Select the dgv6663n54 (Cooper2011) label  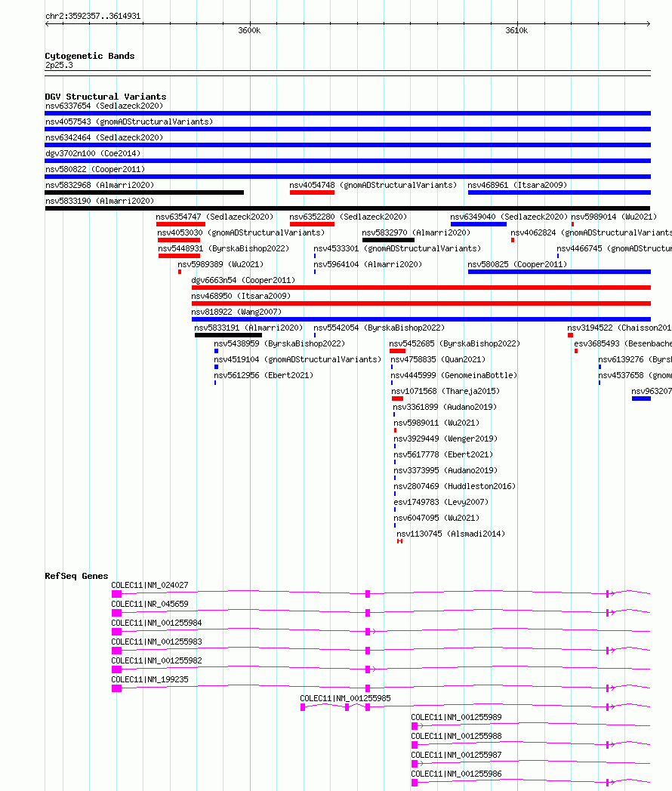coord(243,280)
